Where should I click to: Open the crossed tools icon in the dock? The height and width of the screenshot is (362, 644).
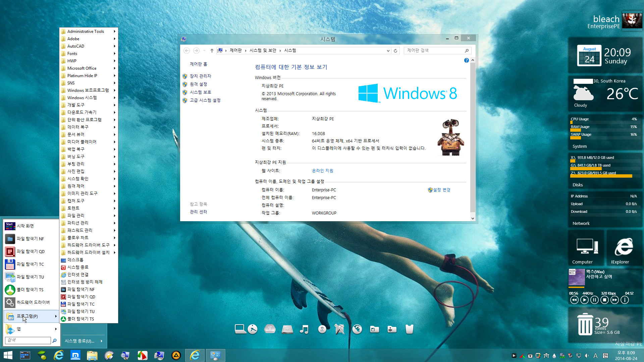pyautogui.click(x=339, y=329)
